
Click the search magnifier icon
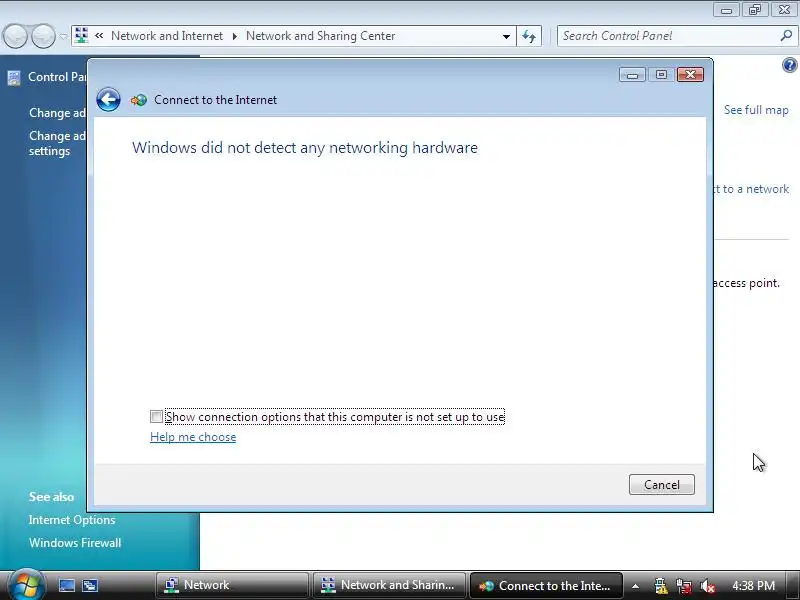pos(786,36)
